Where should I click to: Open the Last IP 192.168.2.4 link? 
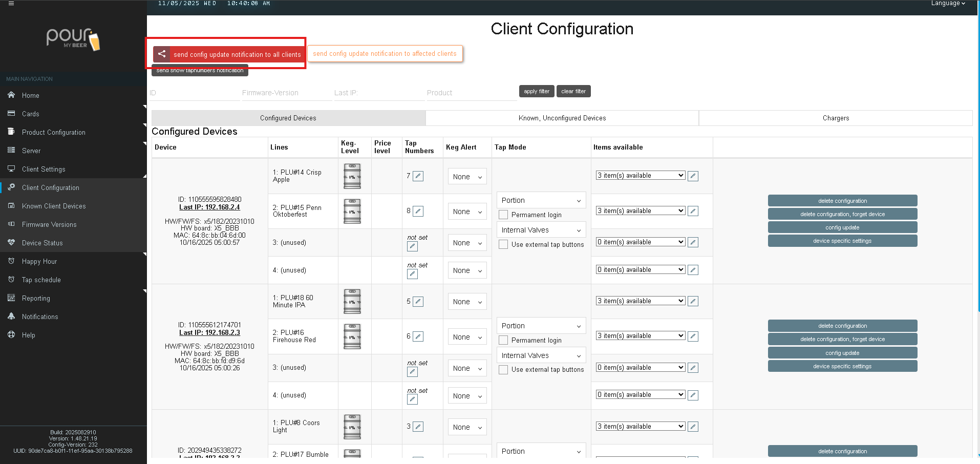pyautogui.click(x=209, y=207)
